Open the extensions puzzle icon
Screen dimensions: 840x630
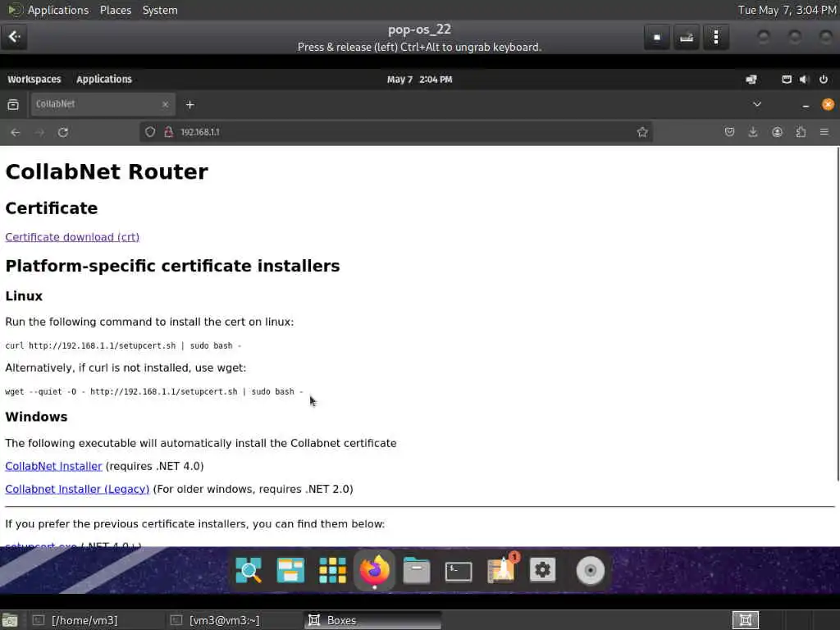(x=801, y=132)
